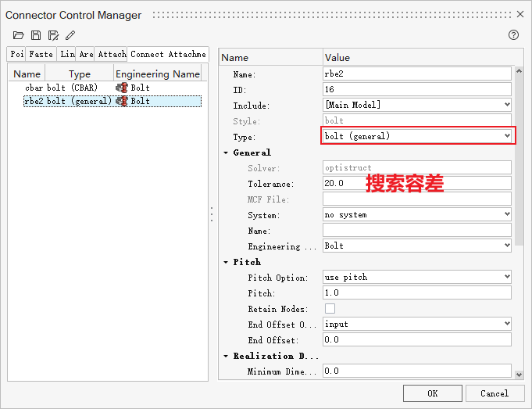Click the scrollbar down arrow
This screenshot has height=409, width=532.
[x=519, y=375]
